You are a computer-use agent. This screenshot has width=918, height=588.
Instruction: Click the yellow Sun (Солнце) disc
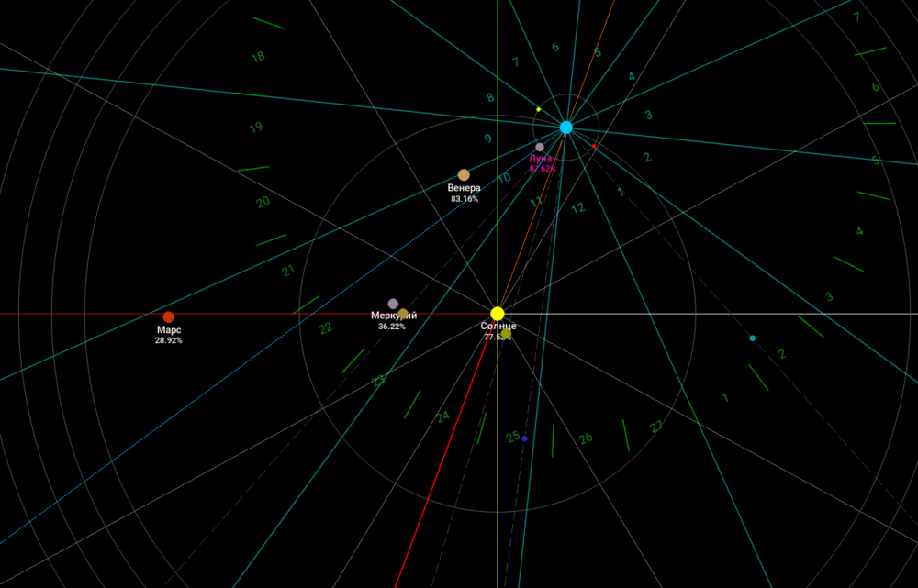(x=498, y=314)
